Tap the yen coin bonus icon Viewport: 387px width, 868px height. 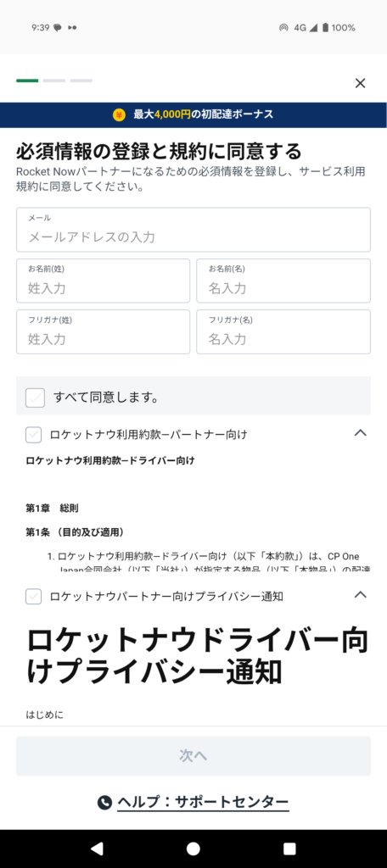[119, 114]
